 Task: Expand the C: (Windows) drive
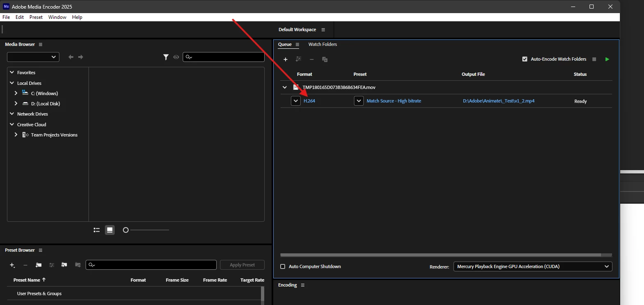16,93
